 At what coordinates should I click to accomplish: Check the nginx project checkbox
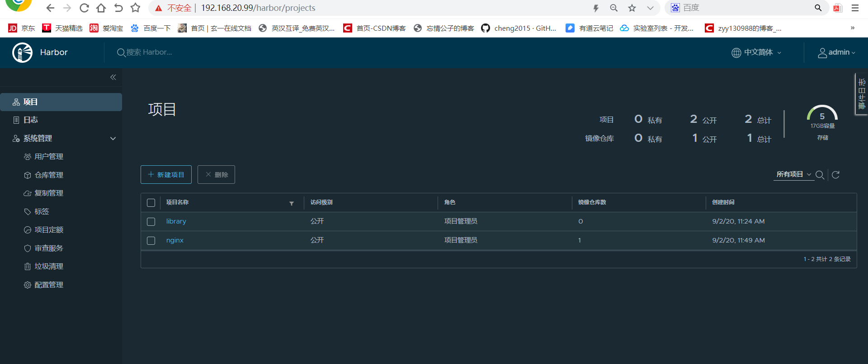coord(151,241)
